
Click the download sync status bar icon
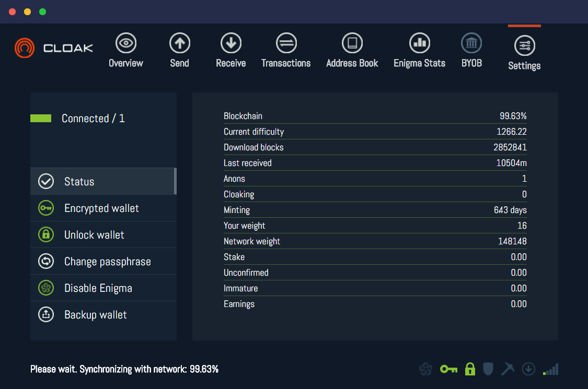click(x=528, y=369)
